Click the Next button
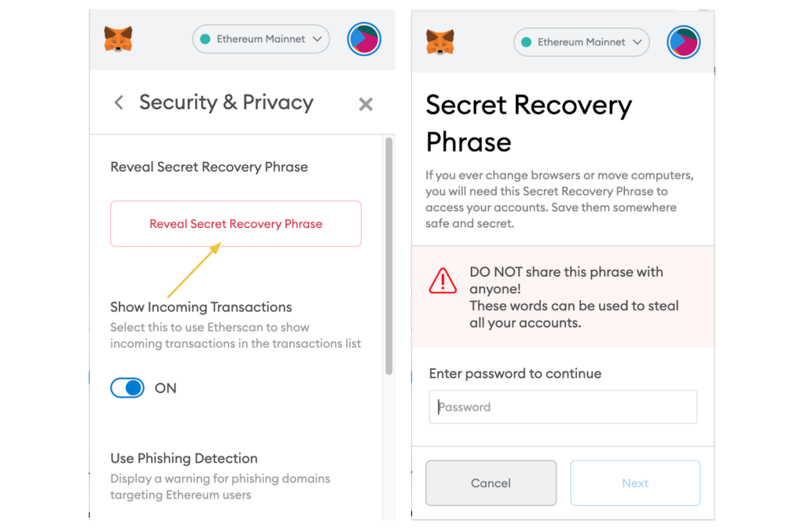The width and height of the screenshot is (805, 532). 635,482
